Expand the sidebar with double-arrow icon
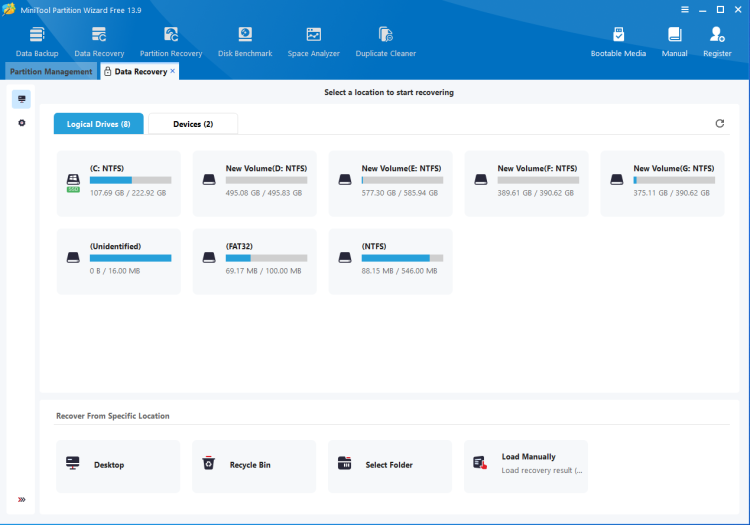Screen dimensions: 750x525 pyautogui.click(x=22, y=500)
